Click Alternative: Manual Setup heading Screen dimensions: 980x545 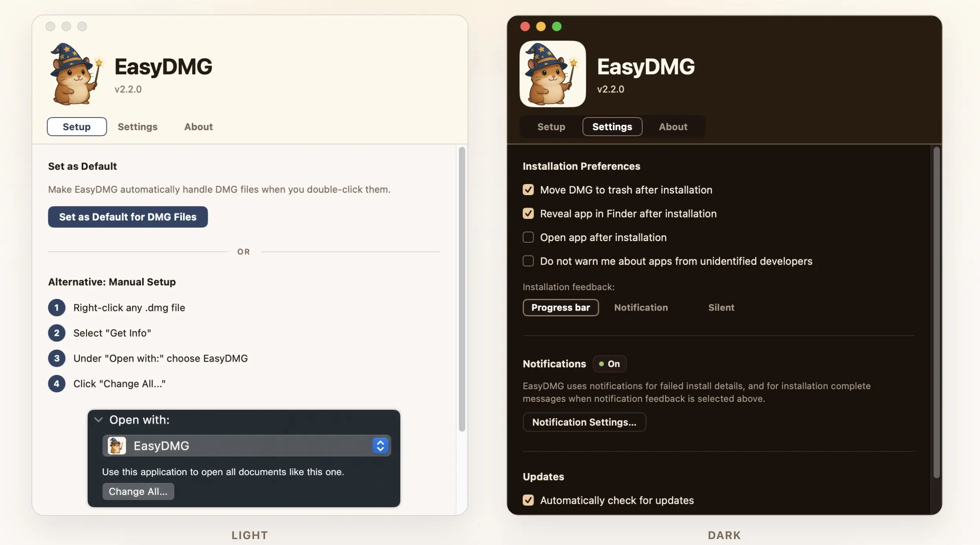[x=112, y=282]
